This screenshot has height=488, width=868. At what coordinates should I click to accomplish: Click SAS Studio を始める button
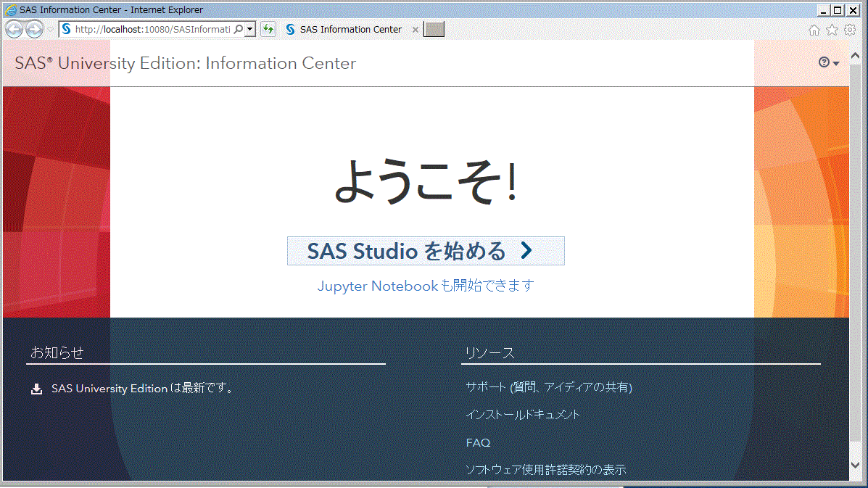coord(426,251)
